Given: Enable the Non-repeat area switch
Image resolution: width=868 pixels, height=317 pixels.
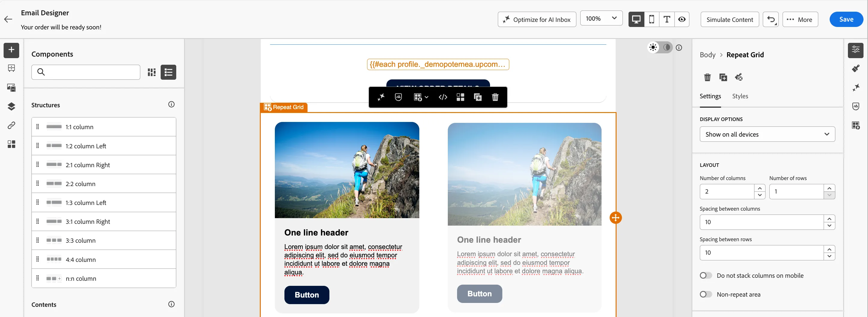Looking at the screenshot, I should (706, 295).
